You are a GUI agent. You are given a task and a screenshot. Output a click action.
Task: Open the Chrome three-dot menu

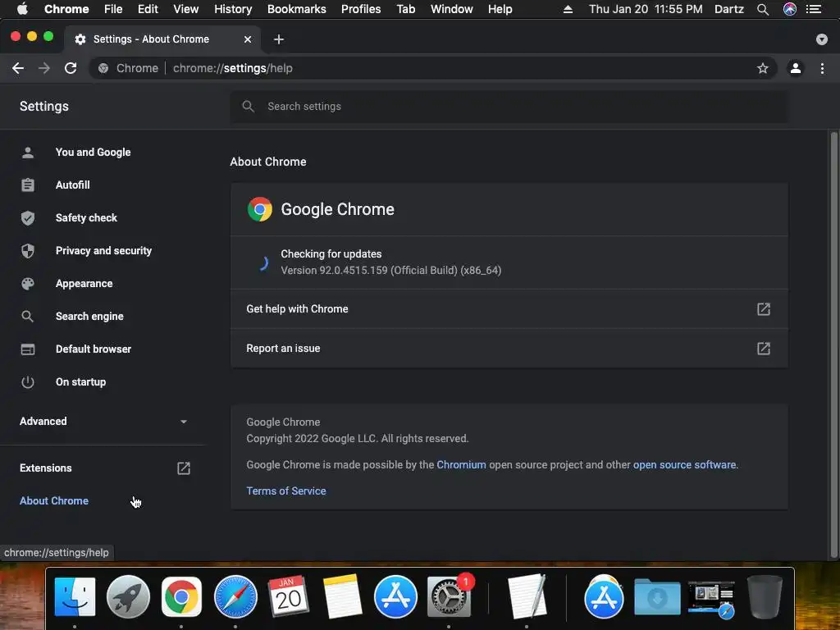point(822,68)
